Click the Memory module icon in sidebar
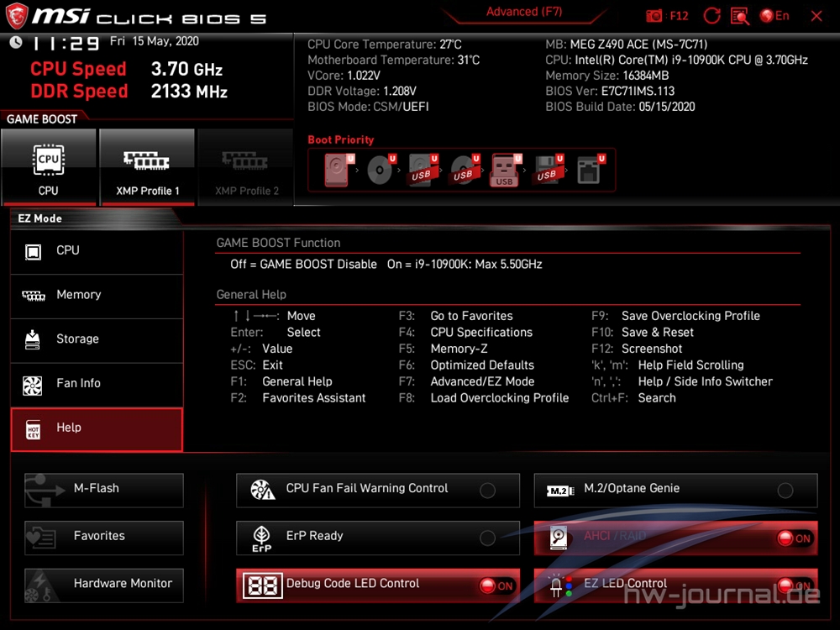Image resolution: width=840 pixels, height=630 pixels. click(x=34, y=296)
